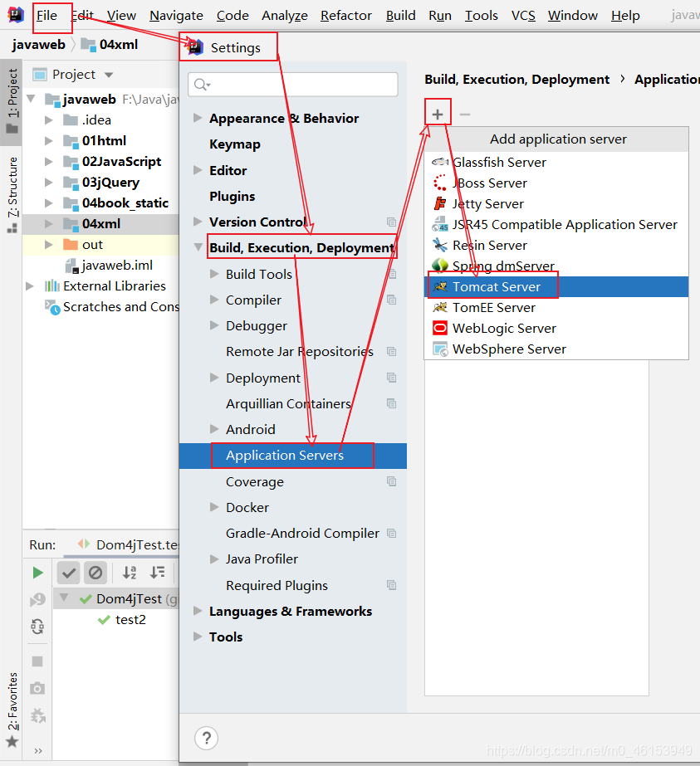This screenshot has width=700, height=766.
Task: Expand the .idea folder
Action: (x=48, y=120)
